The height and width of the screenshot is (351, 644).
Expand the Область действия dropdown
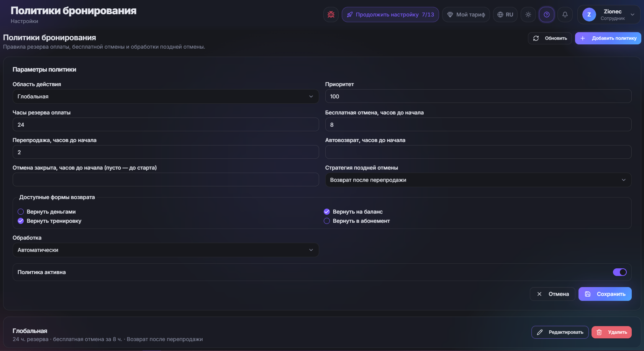click(166, 96)
